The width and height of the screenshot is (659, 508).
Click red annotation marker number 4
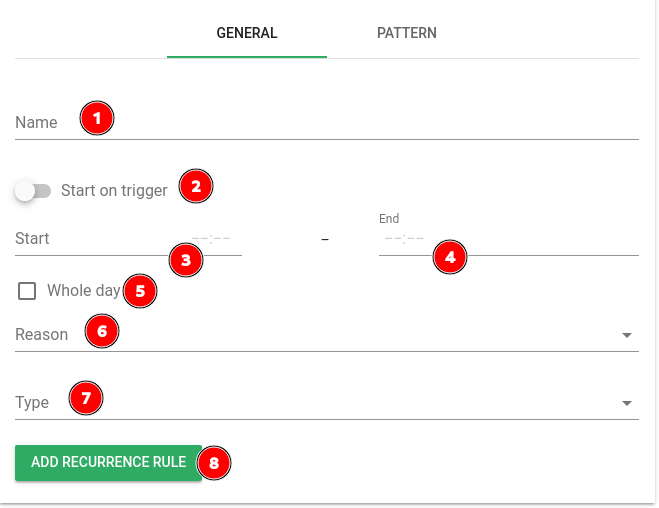pyautogui.click(x=450, y=257)
